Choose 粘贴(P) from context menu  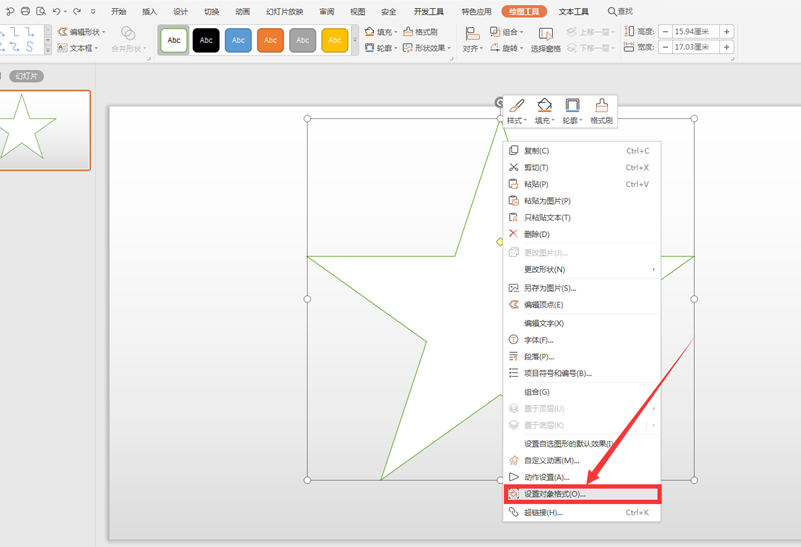[x=582, y=184]
